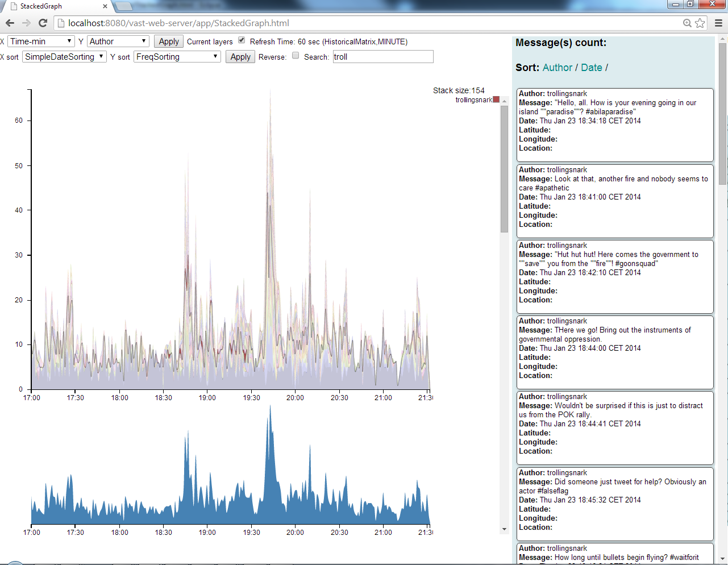This screenshot has width=728, height=565.
Task: Open the FreqSorting Y sort dropdown
Action: [177, 57]
